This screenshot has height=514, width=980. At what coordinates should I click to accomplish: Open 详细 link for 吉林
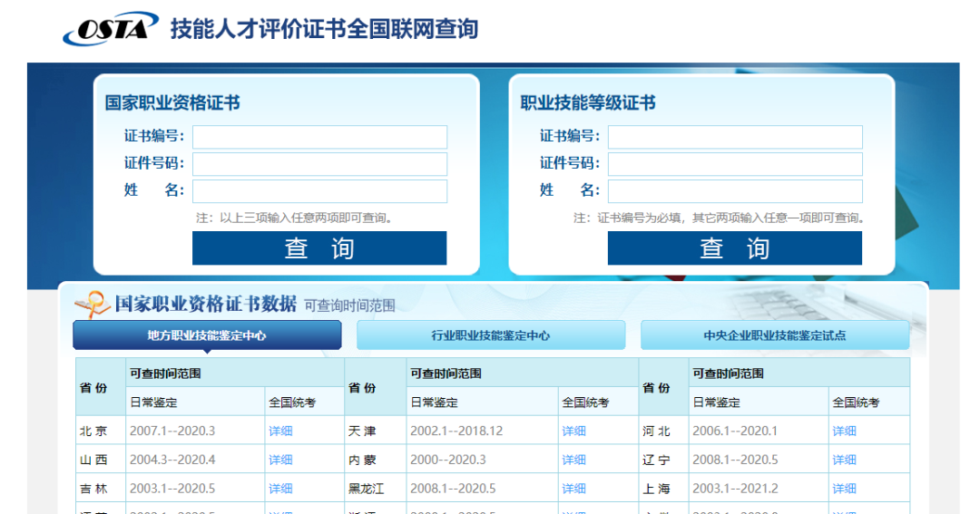click(280, 489)
